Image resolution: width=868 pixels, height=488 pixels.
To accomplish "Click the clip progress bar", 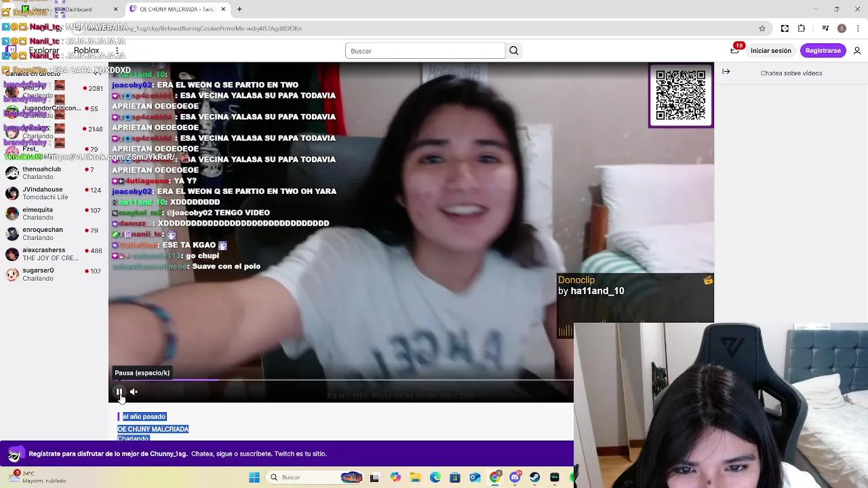I will click(341, 380).
